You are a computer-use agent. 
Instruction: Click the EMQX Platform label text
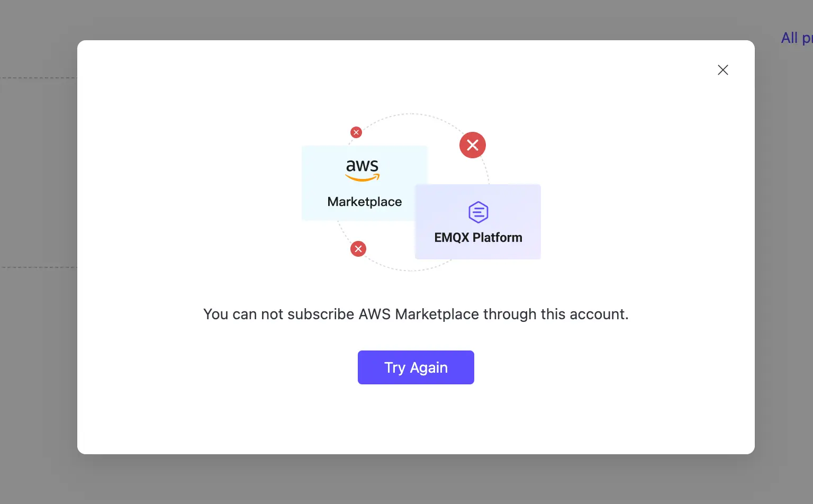(477, 237)
